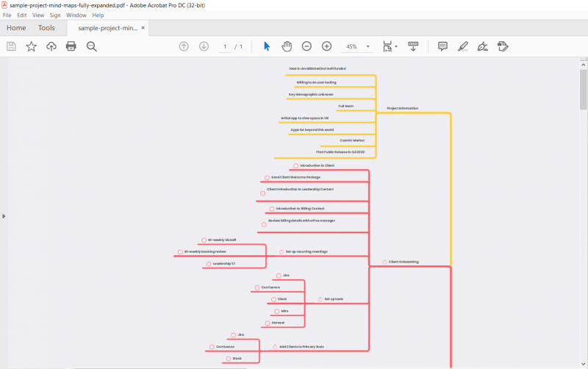Click Apps for beyond this world text

click(312, 130)
